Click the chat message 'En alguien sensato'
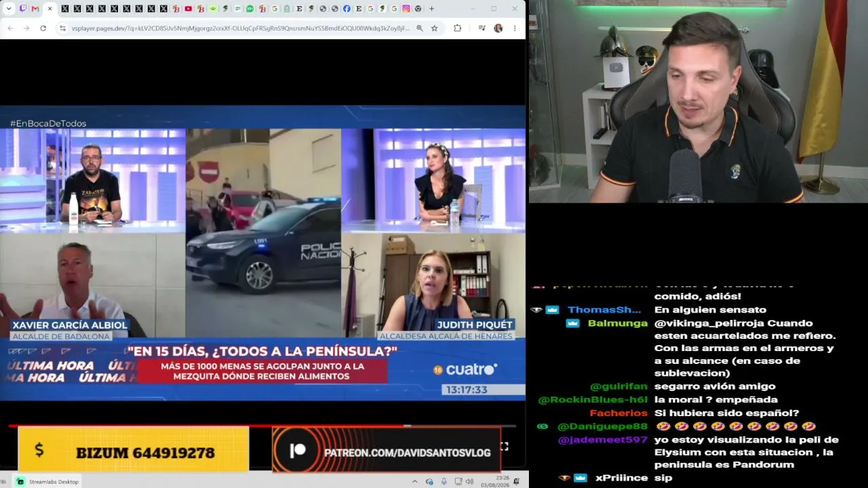The width and height of the screenshot is (868, 488). click(710, 310)
